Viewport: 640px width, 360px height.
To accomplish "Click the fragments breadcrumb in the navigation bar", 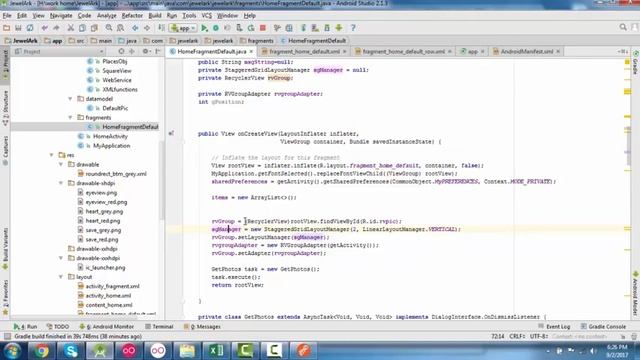I will 257,40.
